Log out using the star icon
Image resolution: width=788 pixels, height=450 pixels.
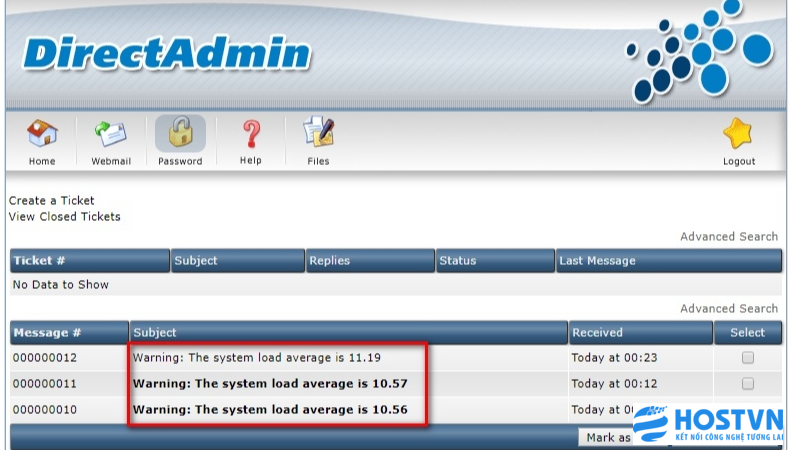pyautogui.click(x=738, y=133)
